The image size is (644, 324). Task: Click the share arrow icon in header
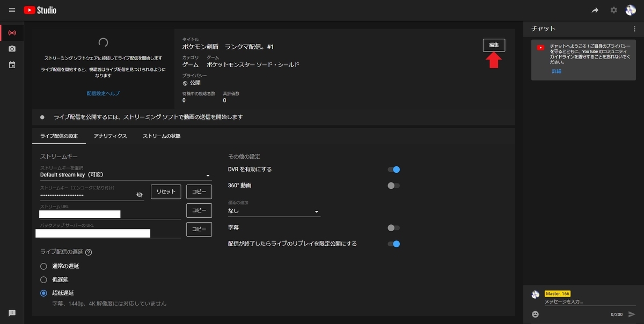pos(595,10)
